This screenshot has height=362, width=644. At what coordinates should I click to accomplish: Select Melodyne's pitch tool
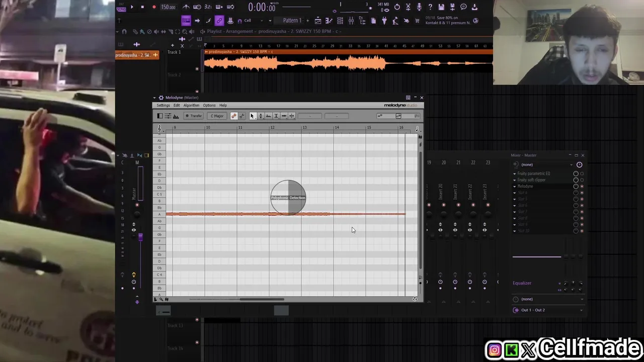[261, 116]
